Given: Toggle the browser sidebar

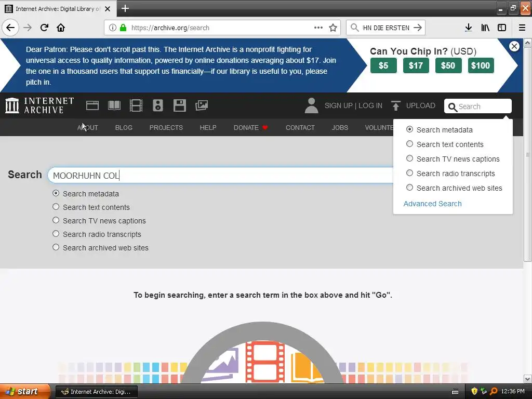Looking at the screenshot, I should click(502, 28).
